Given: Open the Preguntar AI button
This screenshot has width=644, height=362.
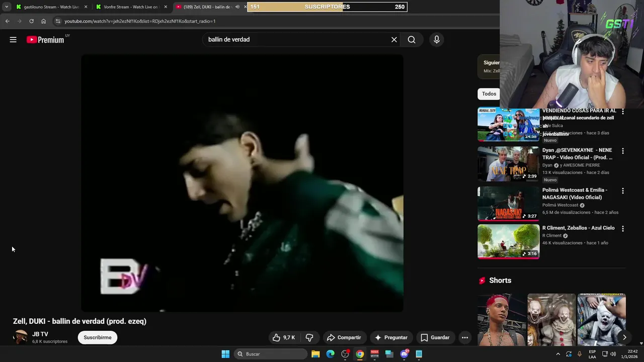Looking at the screenshot, I should point(391,337).
